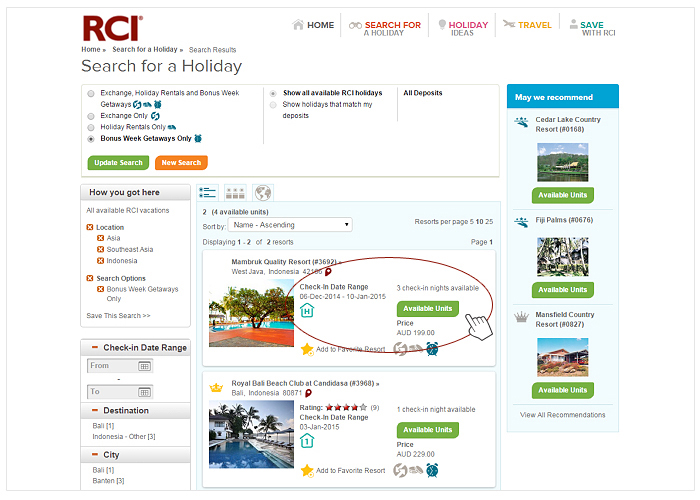Image resolution: width=700 pixels, height=500 pixels.
Task: Open the Sort by Name - Ascending dropdown
Action: click(290, 225)
